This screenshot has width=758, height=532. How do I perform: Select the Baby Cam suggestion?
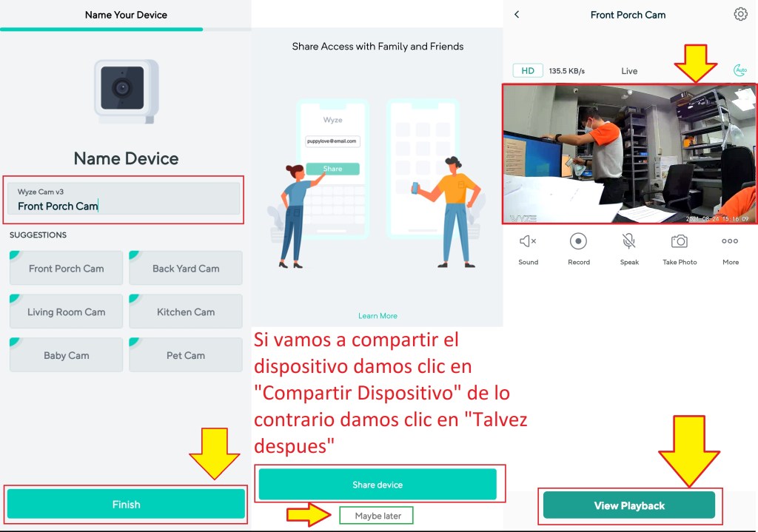(x=67, y=355)
